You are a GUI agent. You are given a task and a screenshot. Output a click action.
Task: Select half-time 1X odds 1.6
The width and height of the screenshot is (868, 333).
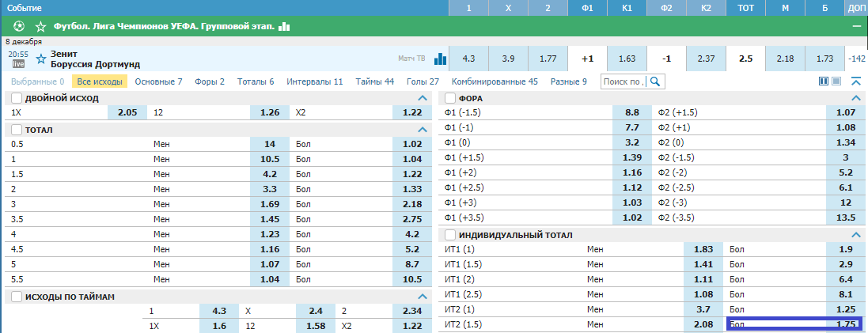click(x=218, y=327)
